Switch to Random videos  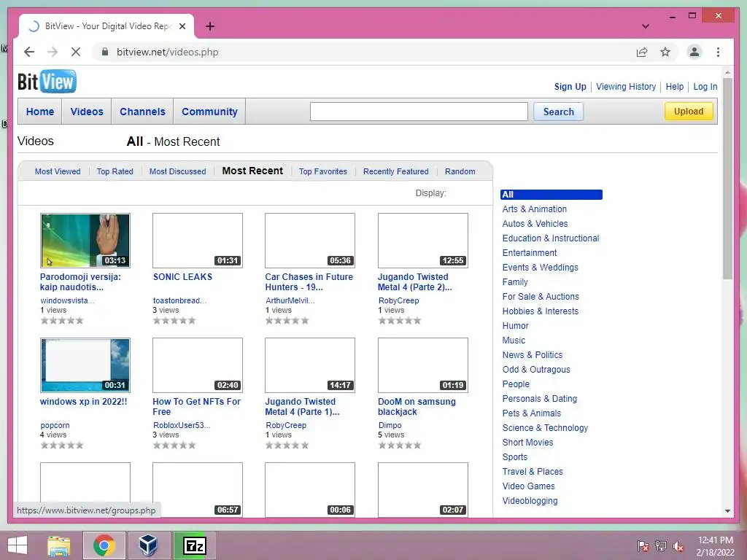coord(460,171)
